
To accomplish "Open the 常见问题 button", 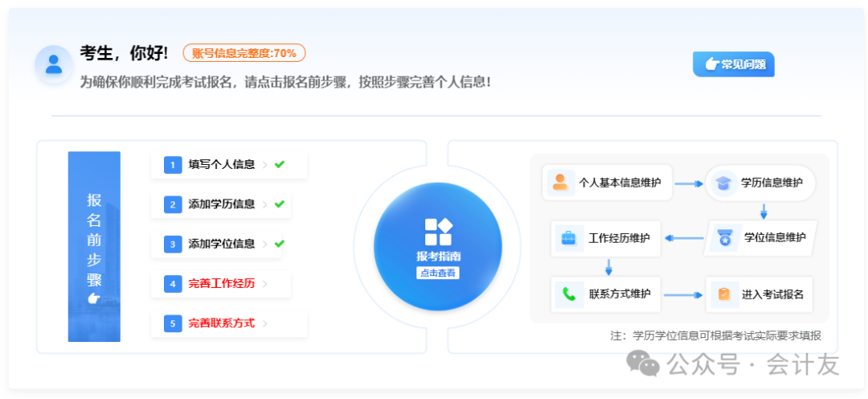I will [x=734, y=64].
